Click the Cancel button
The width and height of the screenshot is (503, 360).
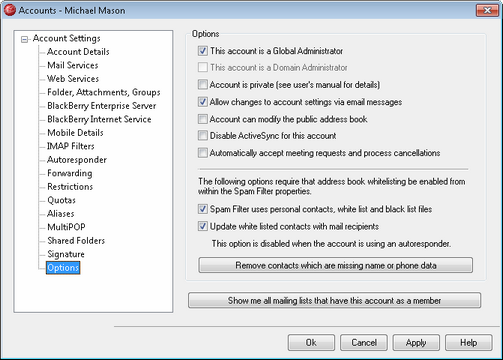(x=364, y=343)
